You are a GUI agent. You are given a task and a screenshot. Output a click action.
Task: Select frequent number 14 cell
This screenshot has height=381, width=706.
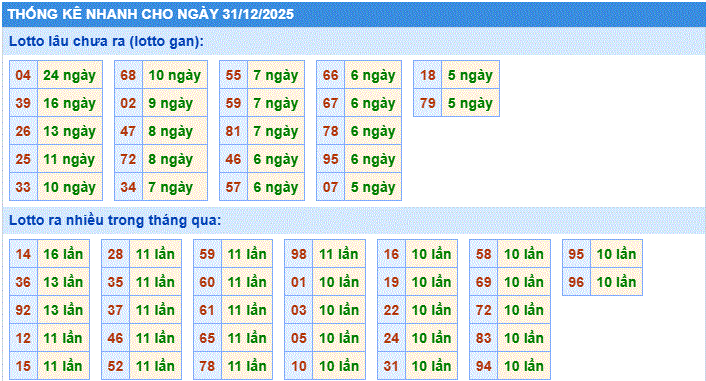click(23, 254)
